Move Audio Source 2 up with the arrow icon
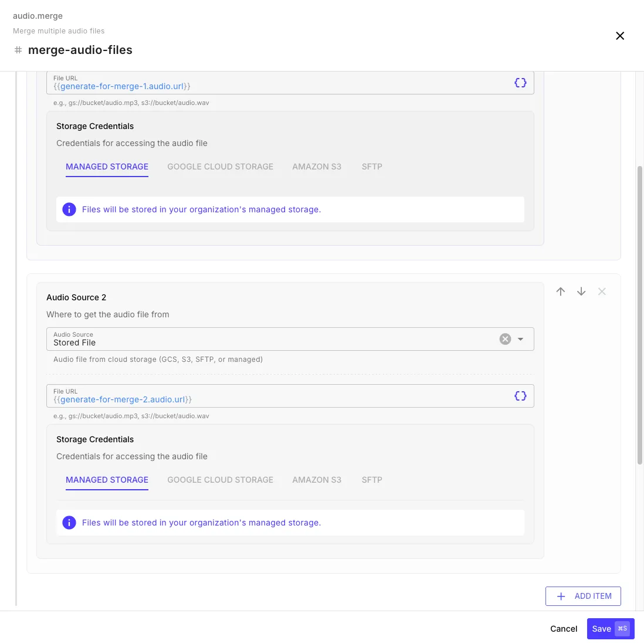 coord(561,291)
